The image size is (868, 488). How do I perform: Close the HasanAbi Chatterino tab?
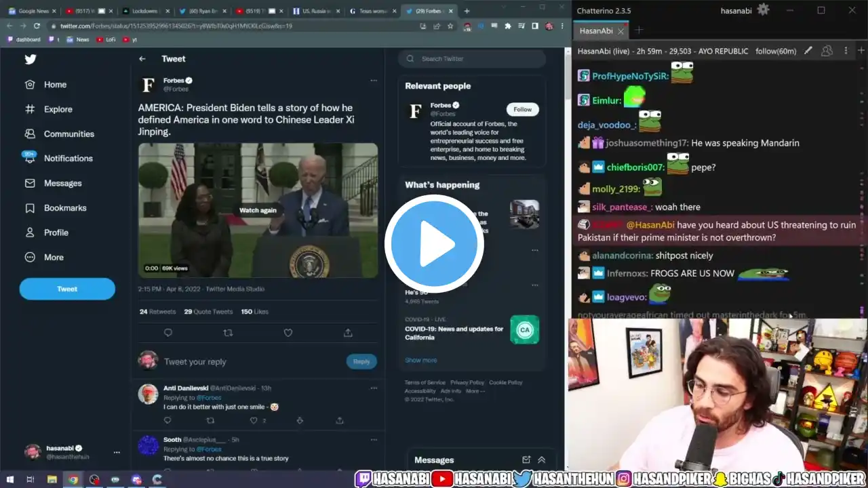(x=620, y=30)
